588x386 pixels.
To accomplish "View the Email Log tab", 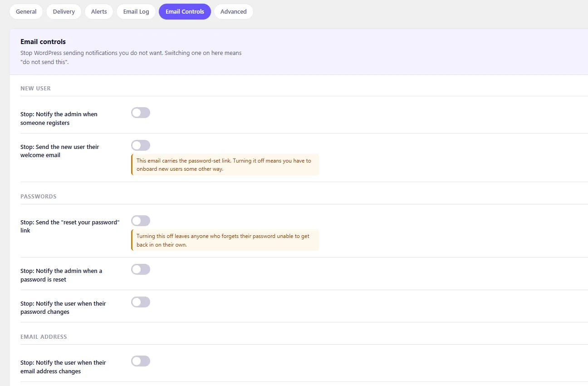I will (x=136, y=12).
